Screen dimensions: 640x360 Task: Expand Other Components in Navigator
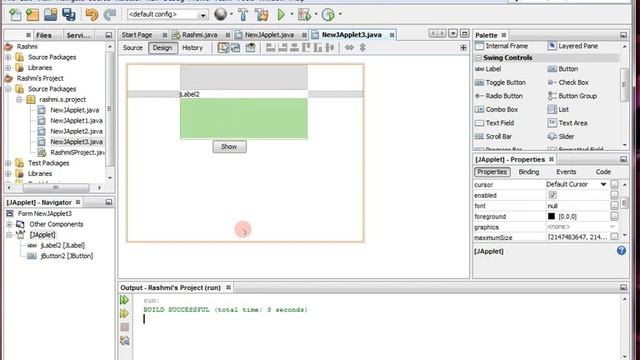[9, 224]
